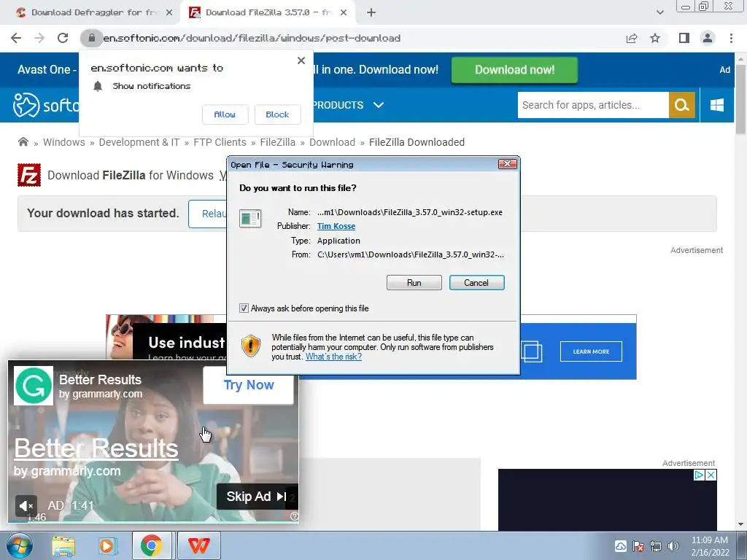Image resolution: width=747 pixels, height=560 pixels.
Task: Launch the media player taskbar icon
Action: (x=107, y=545)
